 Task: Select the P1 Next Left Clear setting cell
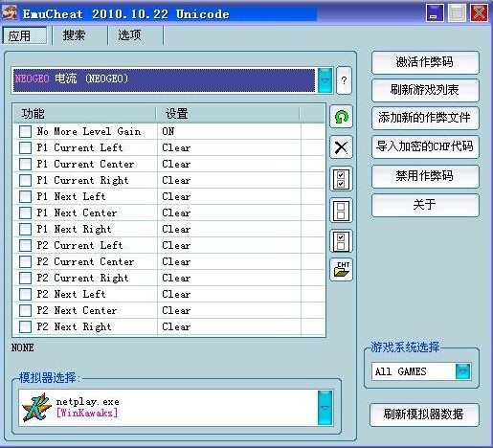[229, 196]
